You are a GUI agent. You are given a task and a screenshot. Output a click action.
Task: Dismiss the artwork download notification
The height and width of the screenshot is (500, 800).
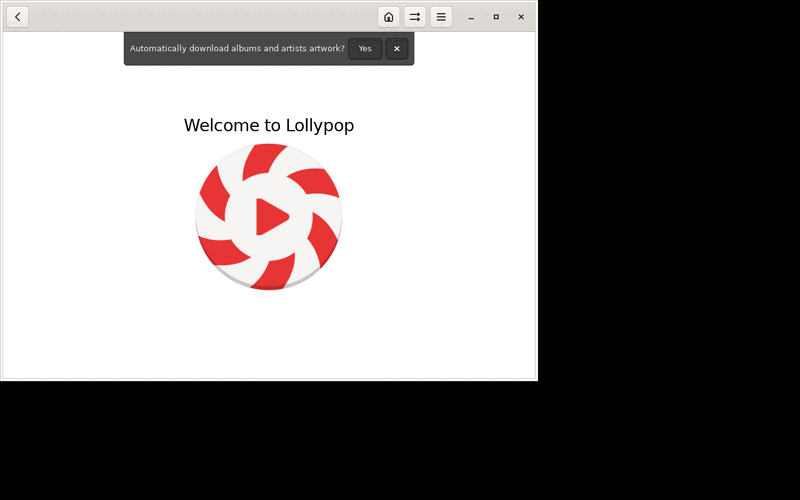pos(396,48)
